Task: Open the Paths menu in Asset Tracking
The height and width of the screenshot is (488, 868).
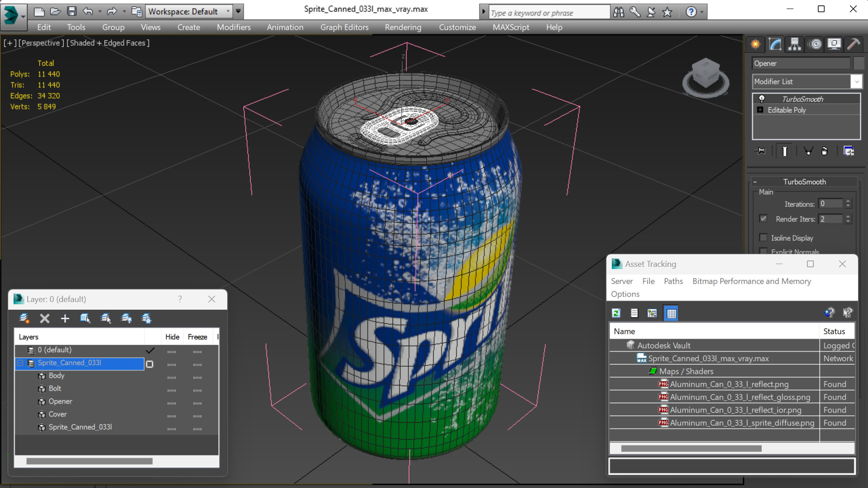Action: click(x=673, y=281)
